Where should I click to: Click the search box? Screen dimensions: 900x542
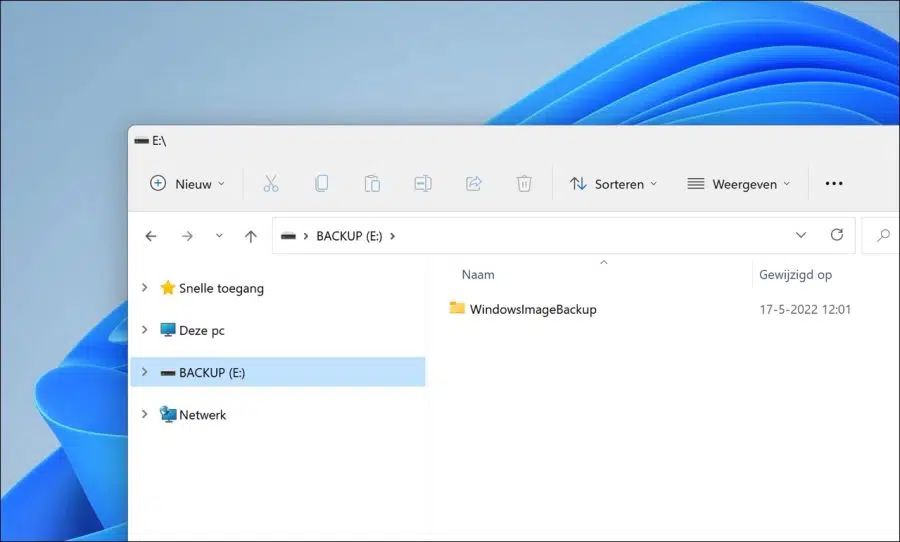click(x=881, y=235)
